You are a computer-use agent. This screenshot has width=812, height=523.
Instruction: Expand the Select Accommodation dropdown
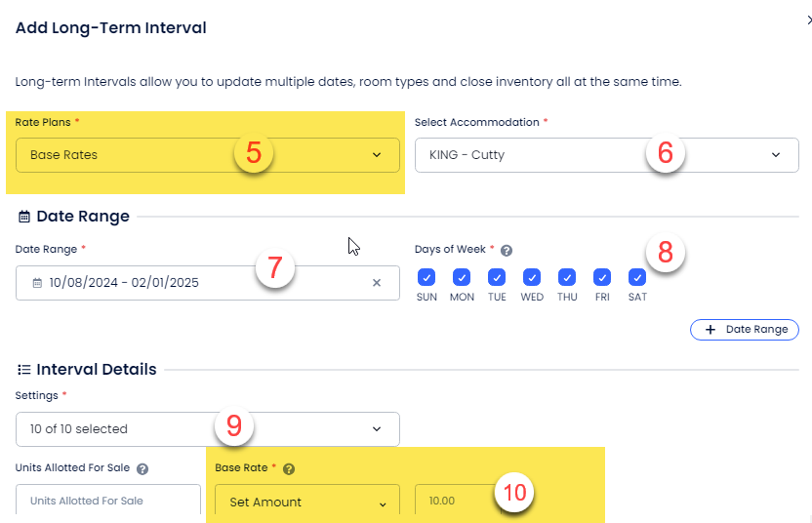606,155
